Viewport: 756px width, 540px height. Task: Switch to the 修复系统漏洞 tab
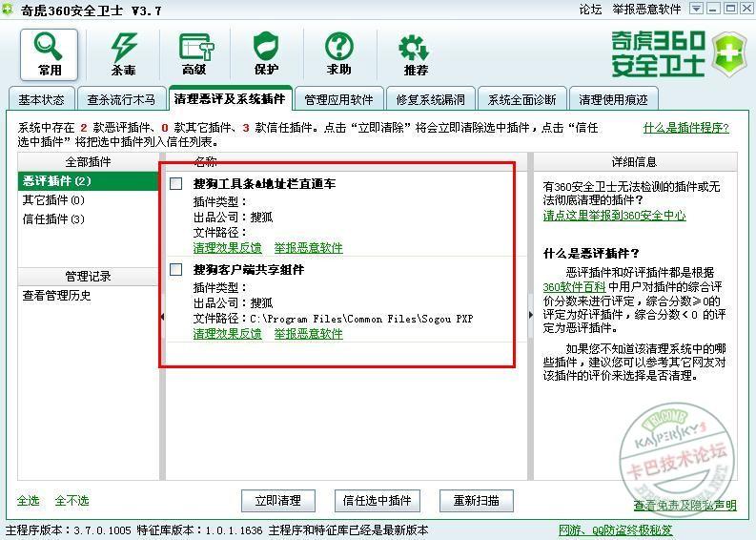pyautogui.click(x=431, y=99)
